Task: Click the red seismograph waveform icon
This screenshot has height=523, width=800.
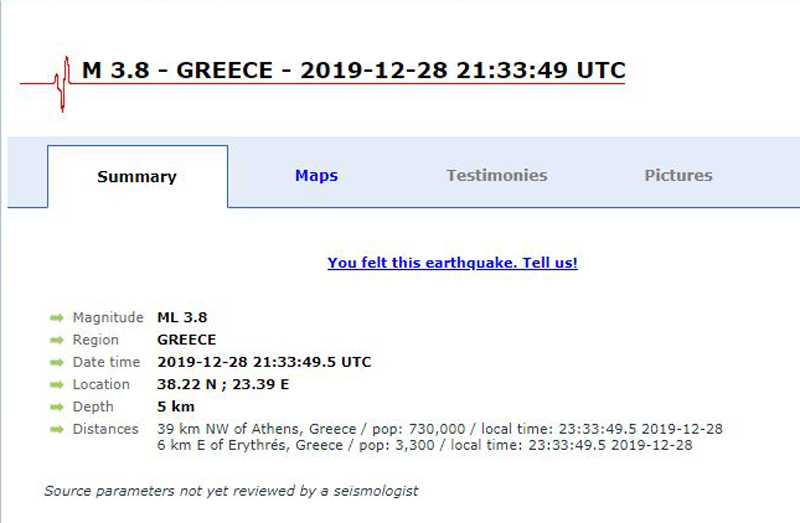Action: coord(62,83)
